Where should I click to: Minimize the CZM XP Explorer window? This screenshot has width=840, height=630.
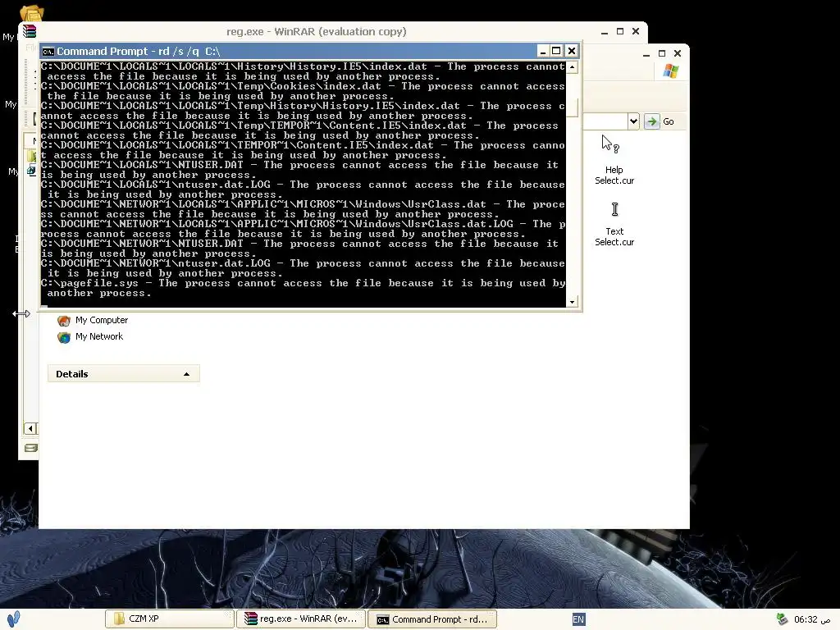click(646, 53)
